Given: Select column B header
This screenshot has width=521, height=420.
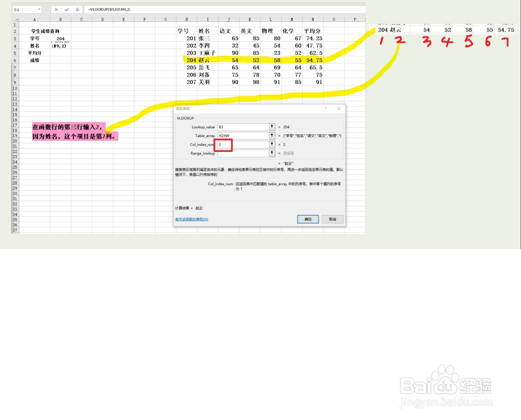Looking at the screenshot, I should point(61,20).
